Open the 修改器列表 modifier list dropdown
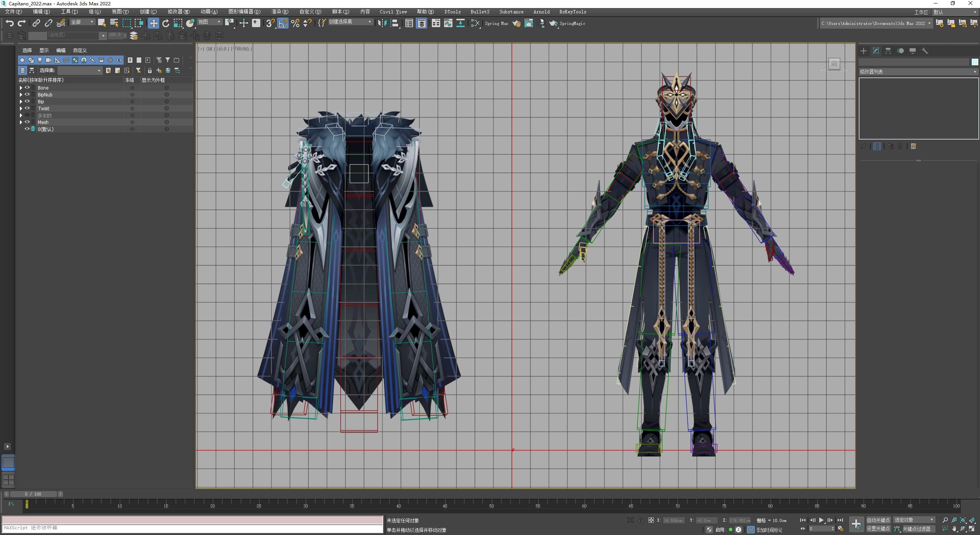 918,72
